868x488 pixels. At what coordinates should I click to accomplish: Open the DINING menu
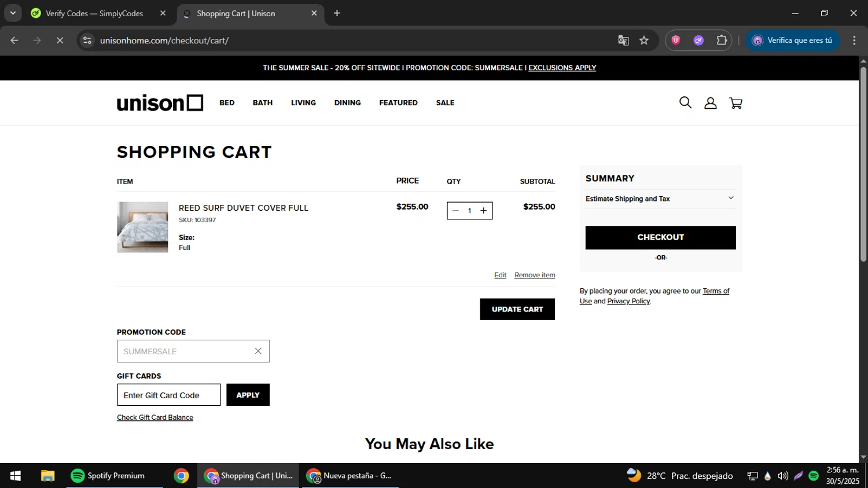point(347,103)
